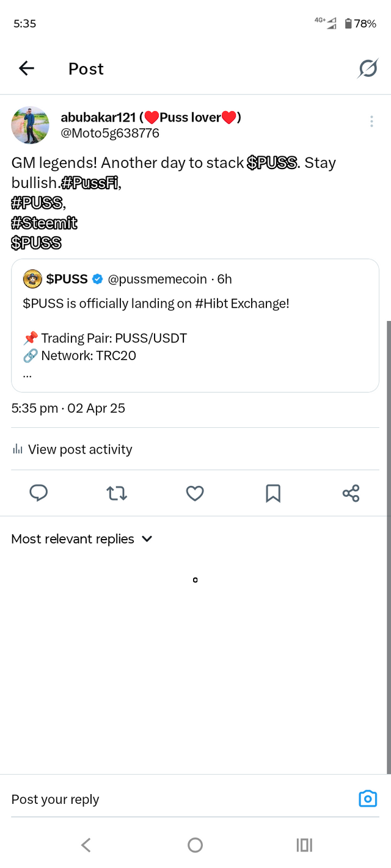Open Grok icon in Post header
This screenshot has height=868, width=391.
[367, 69]
